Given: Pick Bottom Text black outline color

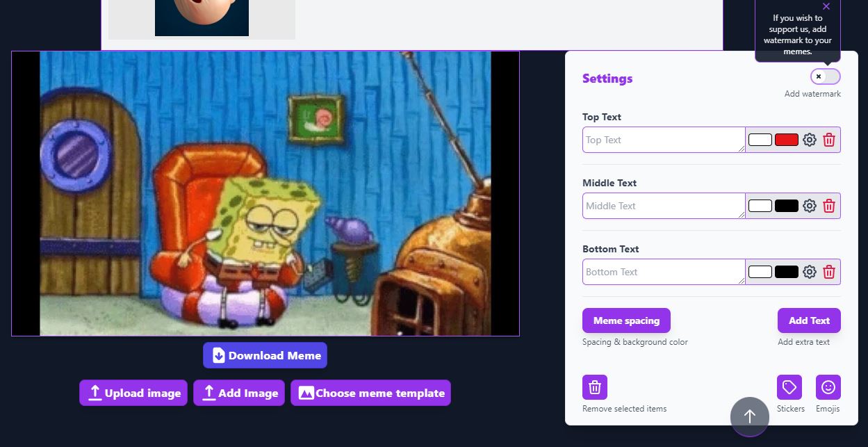Looking at the screenshot, I should tap(787, 272).
